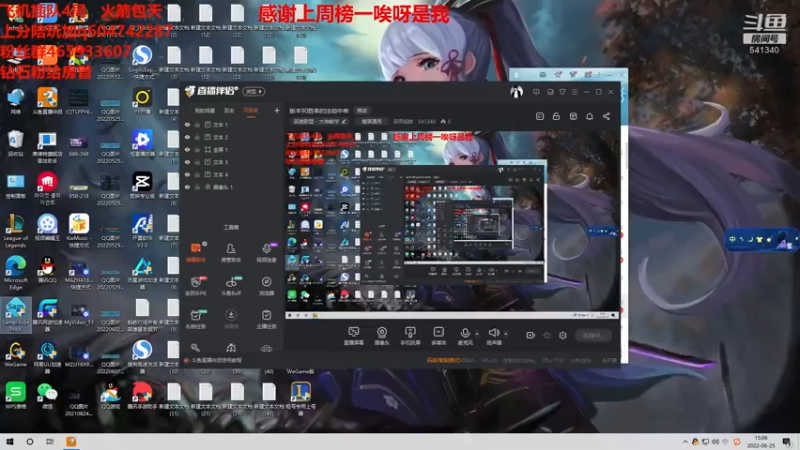Click the record video icon beside start button
This screenshot has width=800, height=450.
pos(531,335)
